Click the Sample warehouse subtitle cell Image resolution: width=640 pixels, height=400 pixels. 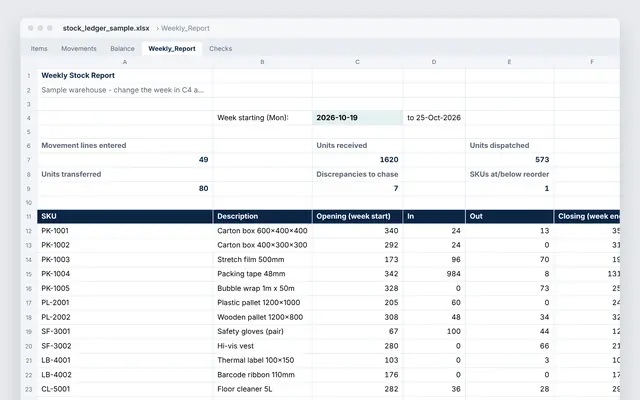tap(125, 90)
